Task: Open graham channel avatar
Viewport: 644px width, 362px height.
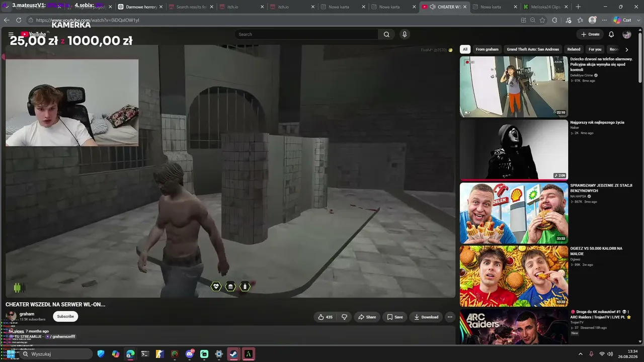Action: (11, 316)
